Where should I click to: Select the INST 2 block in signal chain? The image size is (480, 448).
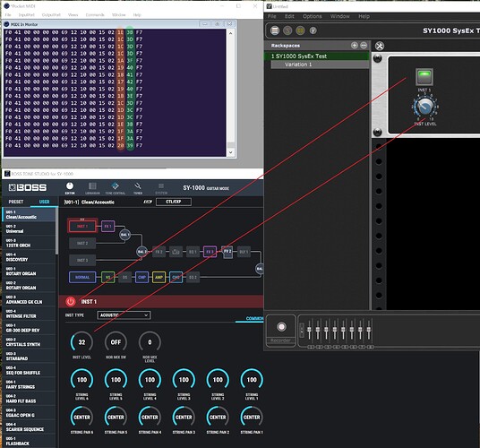pyautogui.click(x=82, y=243)
